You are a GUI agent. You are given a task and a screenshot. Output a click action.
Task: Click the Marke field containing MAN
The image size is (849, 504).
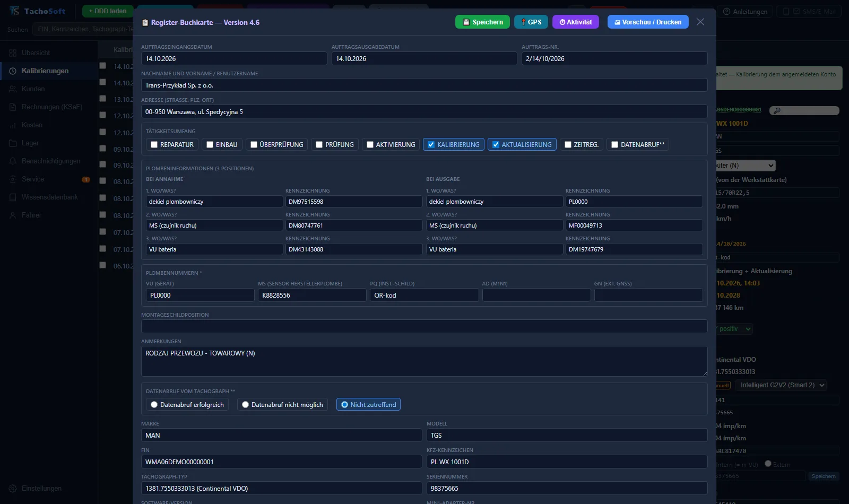pos(281,435)
